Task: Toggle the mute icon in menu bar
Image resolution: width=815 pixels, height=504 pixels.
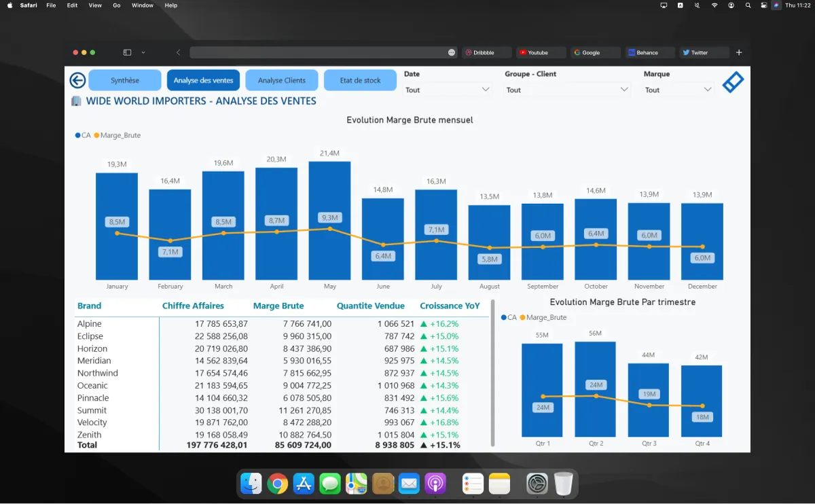Action: (x=697, y=5)
